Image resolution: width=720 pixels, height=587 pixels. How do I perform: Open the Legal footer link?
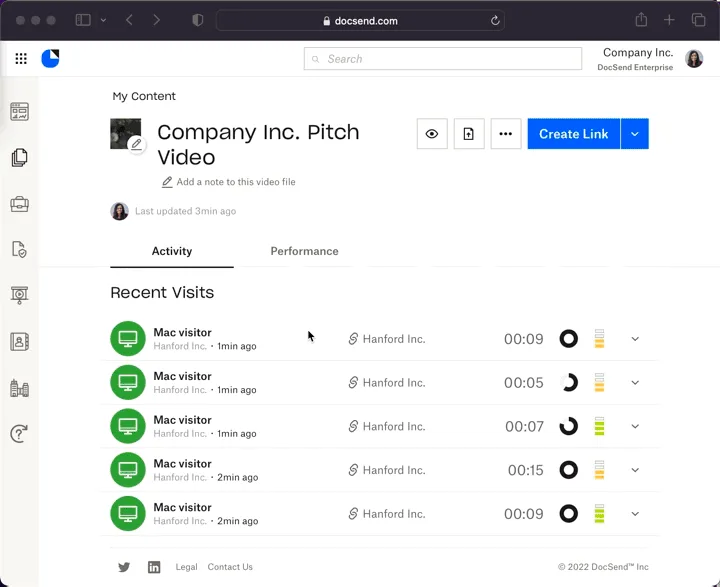click(186, 567)
